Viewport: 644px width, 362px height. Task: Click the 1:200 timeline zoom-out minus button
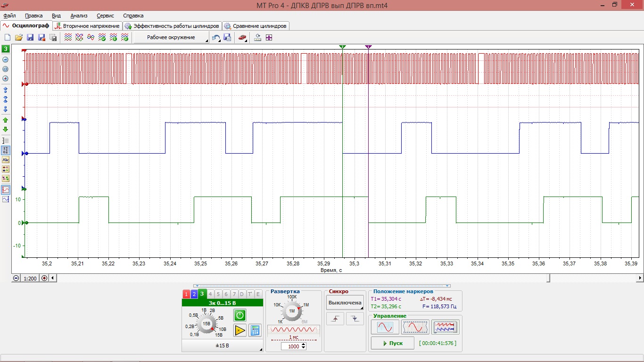click(17, 278)
